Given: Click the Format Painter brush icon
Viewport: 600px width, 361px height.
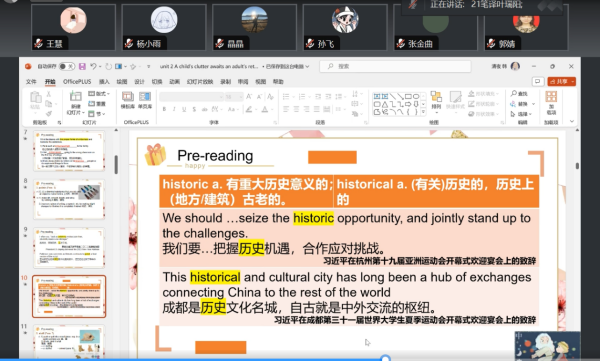Looking at the screenshot, I should (49, 114).
